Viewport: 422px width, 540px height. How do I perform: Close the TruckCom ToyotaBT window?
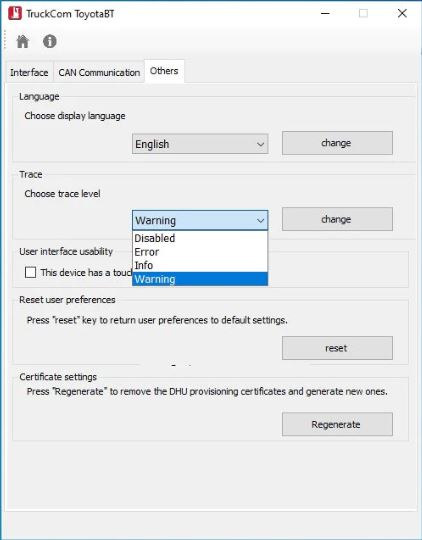coord(402,13)
